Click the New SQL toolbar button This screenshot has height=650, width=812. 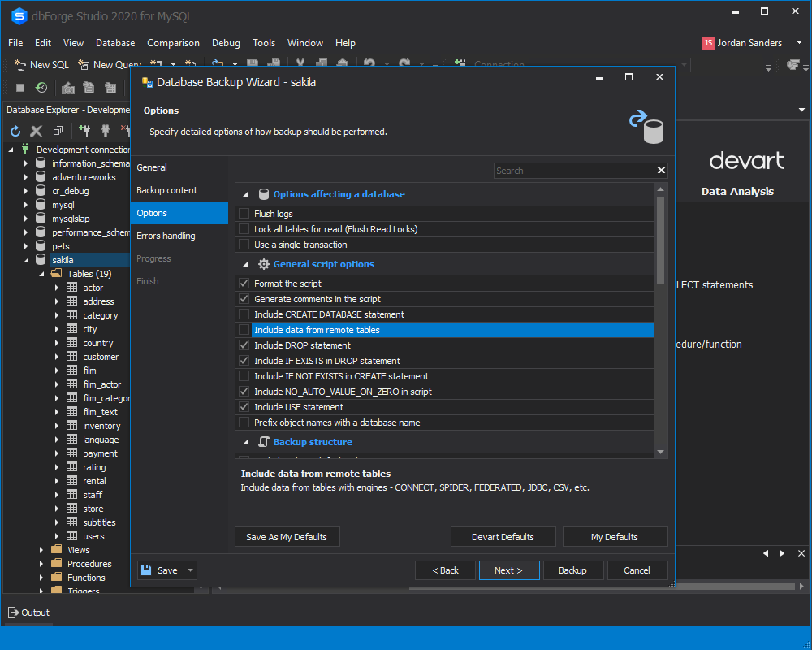(42, 65)
